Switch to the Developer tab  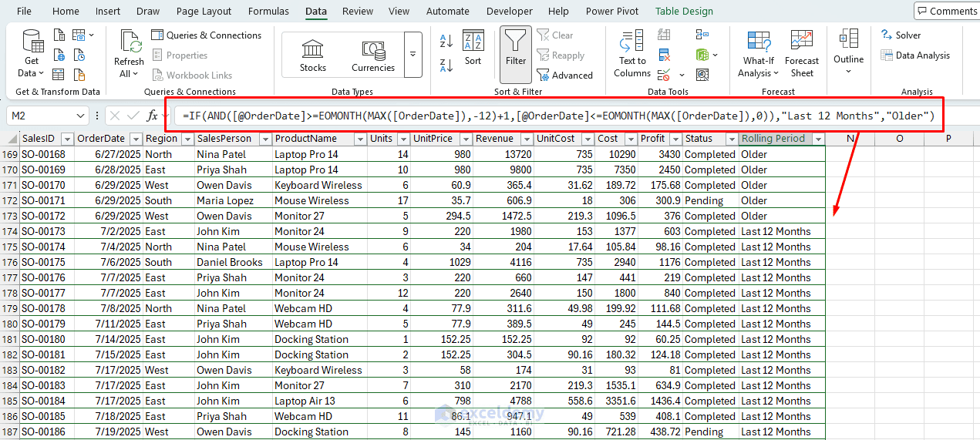[x=509, y=11]
